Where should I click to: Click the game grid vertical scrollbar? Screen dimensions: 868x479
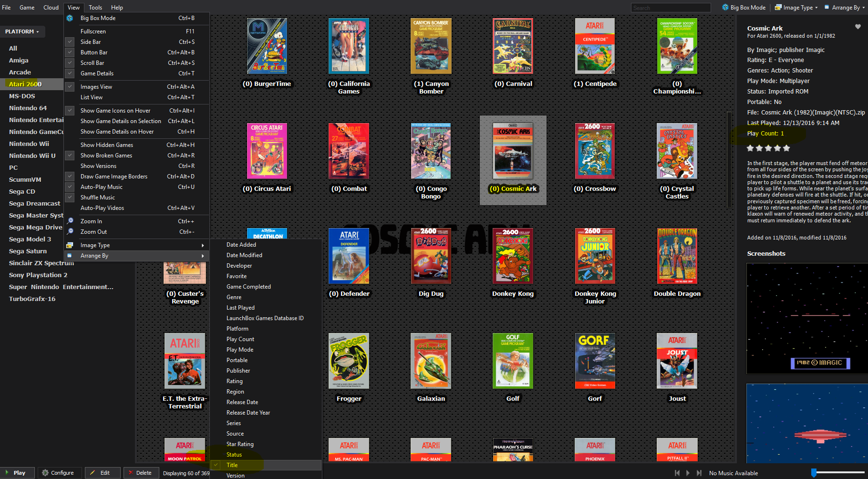(729, 159)
